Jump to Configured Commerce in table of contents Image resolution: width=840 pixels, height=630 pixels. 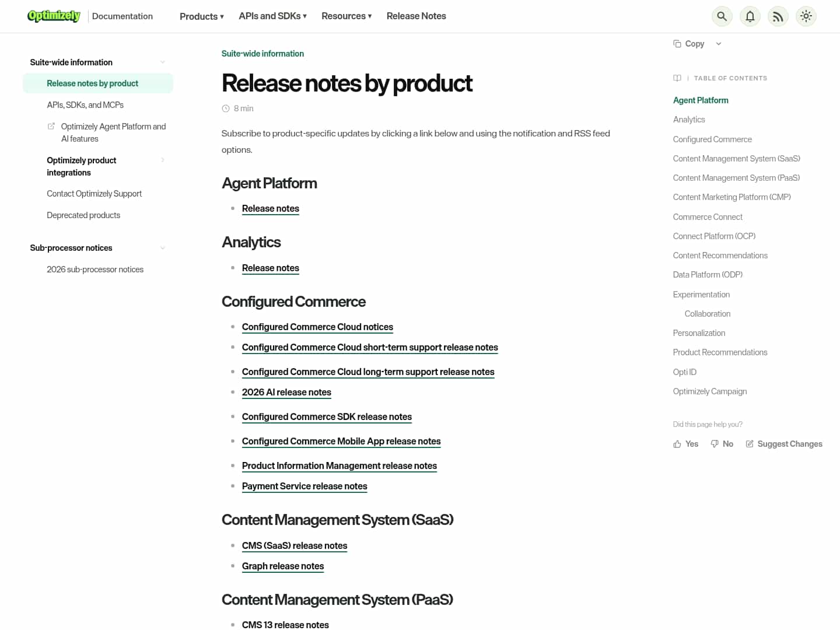[x=712, y=139]
